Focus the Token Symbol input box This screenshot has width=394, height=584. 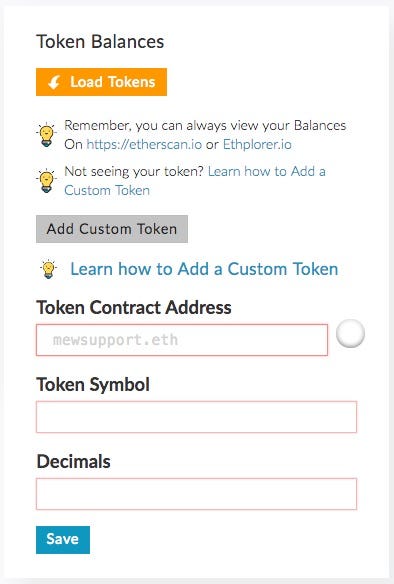click(x=196, y=417)
